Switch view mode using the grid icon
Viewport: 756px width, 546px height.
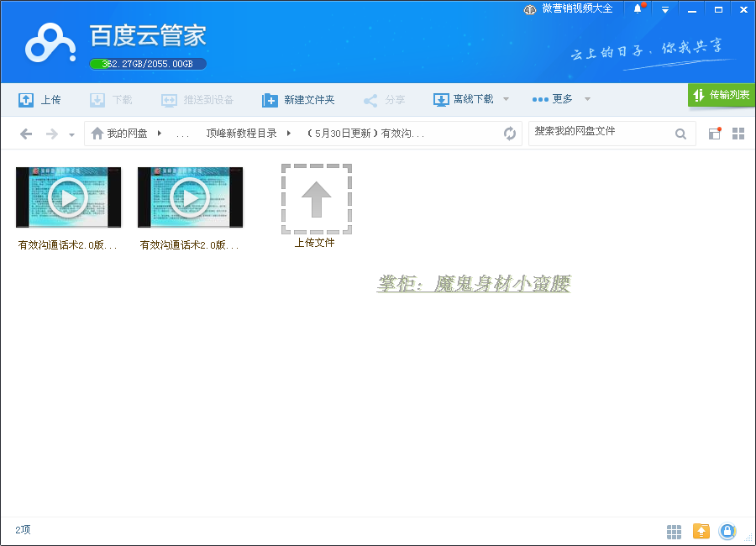738,134
